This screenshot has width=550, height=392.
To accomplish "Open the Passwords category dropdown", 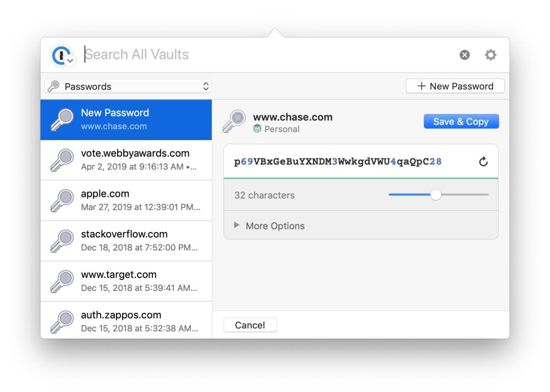I will [127, 86].
